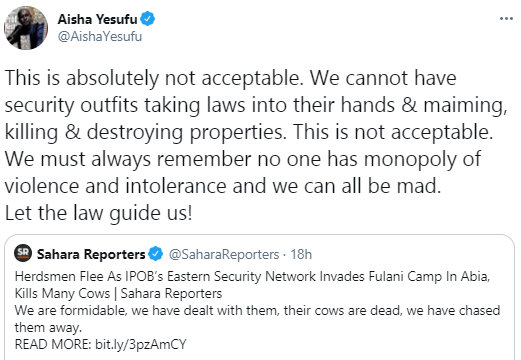Open the @SaharaReporters handle
The width and height of the screenshot is (521, 360).
(224, 254)
